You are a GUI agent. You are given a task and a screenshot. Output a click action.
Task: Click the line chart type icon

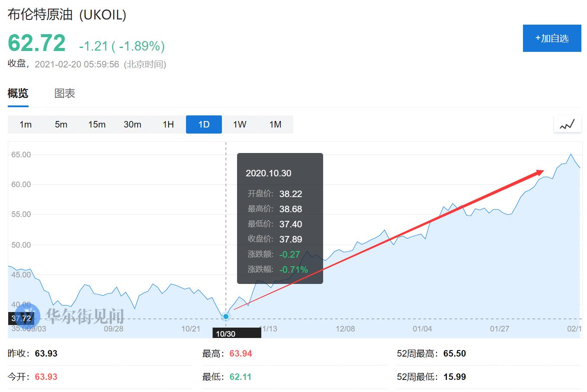tap(567, 124)
